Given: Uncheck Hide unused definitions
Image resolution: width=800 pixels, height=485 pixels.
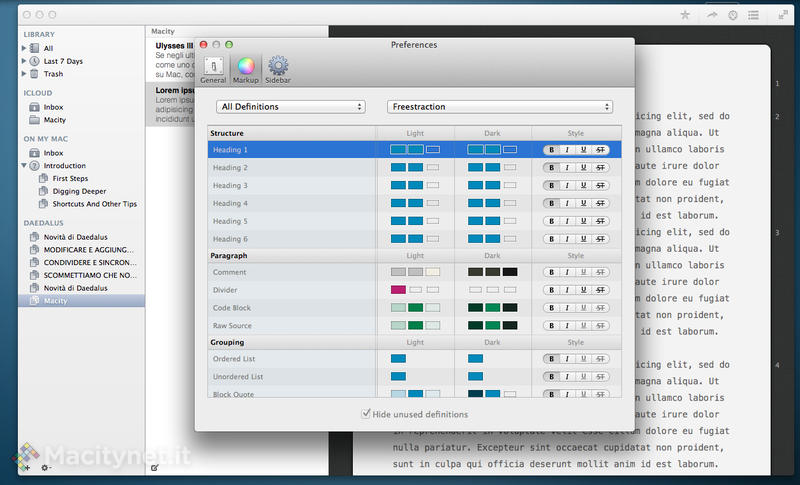Looking at the screenshot, I should pyautogui.click(x=365, y=414).
